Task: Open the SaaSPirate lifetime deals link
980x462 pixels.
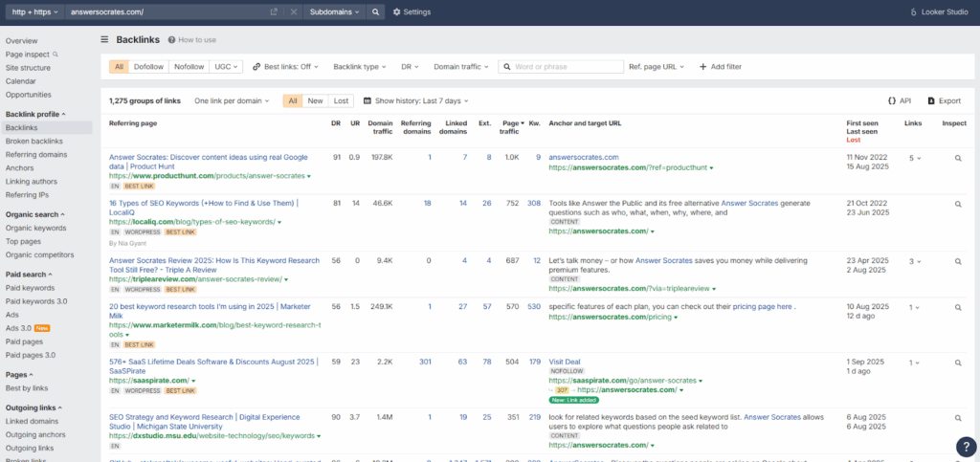Action: tap(213, 365)
